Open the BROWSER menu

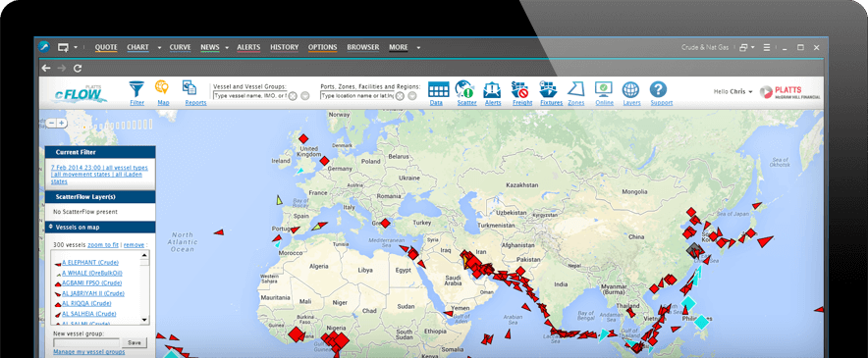[x=363, y=48]
